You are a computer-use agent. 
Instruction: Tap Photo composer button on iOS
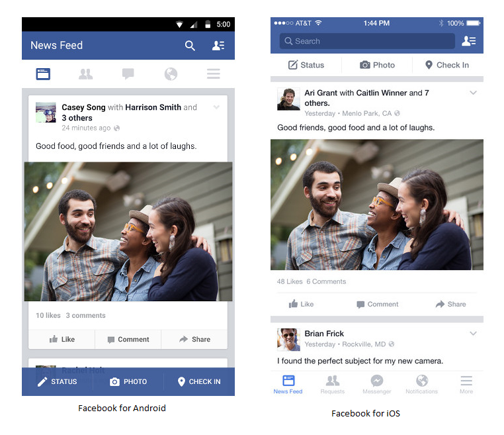(377, 65)
